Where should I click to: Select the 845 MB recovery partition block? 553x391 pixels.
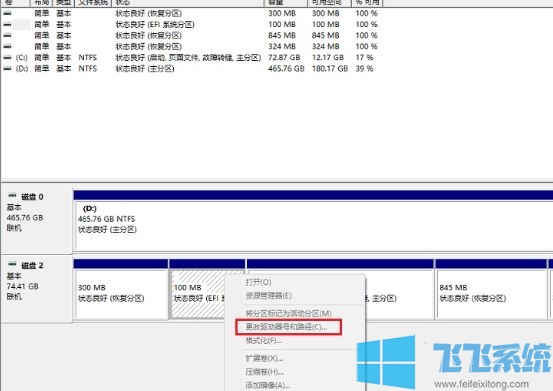coord(491,294)
